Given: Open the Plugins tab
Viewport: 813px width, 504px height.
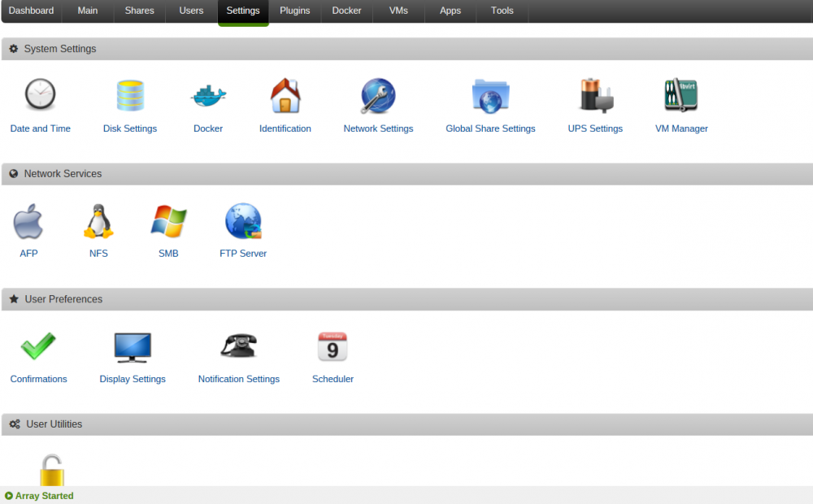Looking at the screenshot, I should 295,11.
